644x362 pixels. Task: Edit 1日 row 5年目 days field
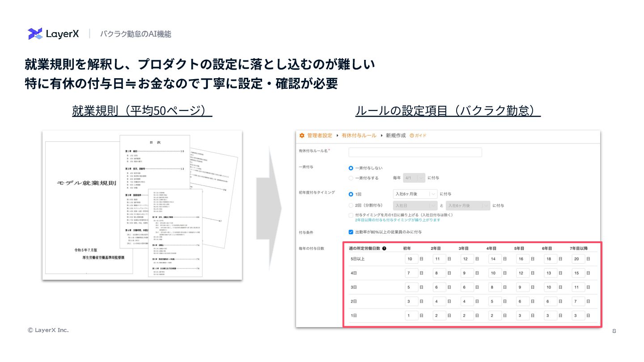[x=522, y=316]
